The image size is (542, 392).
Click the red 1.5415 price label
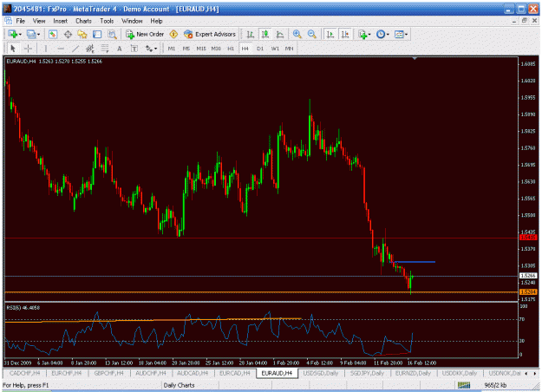click(528, 238)
